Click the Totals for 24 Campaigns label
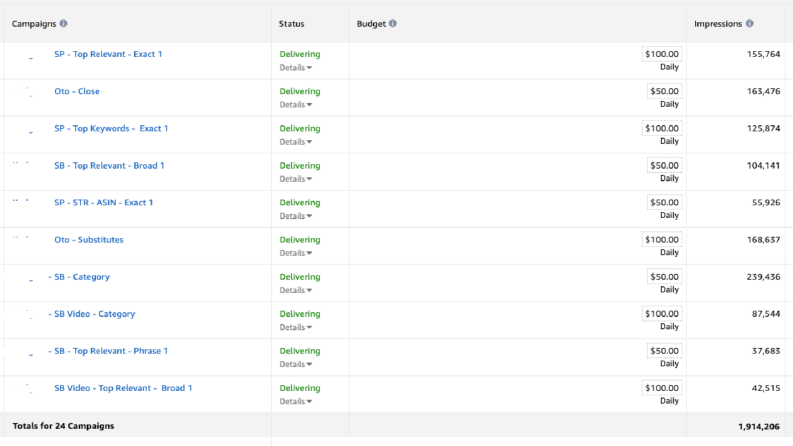Viewport: 793px width, 446px height. click(x=63, y=426)
